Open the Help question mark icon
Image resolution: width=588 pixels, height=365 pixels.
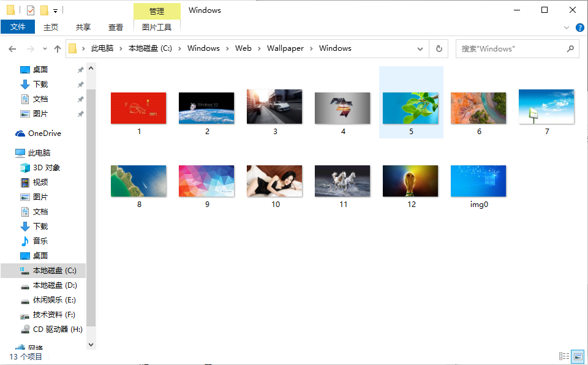(579, 27)
